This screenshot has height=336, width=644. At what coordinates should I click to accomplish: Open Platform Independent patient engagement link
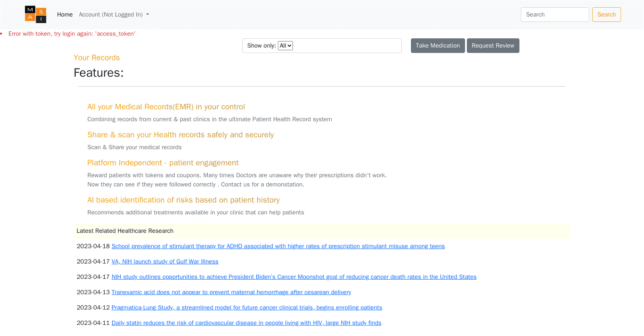pyautogui.click(x=163, y=163)
